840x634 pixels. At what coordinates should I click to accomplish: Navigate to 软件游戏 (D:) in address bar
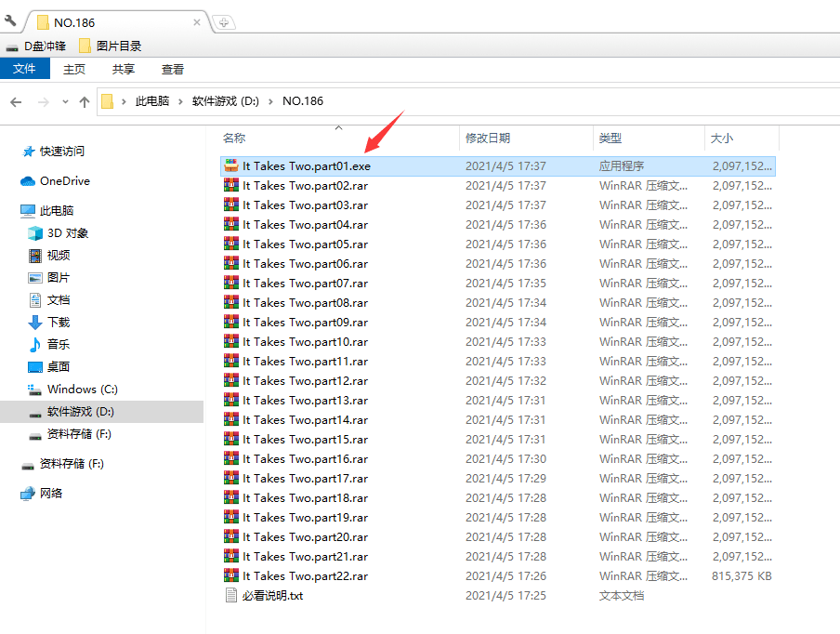(226, 100)
